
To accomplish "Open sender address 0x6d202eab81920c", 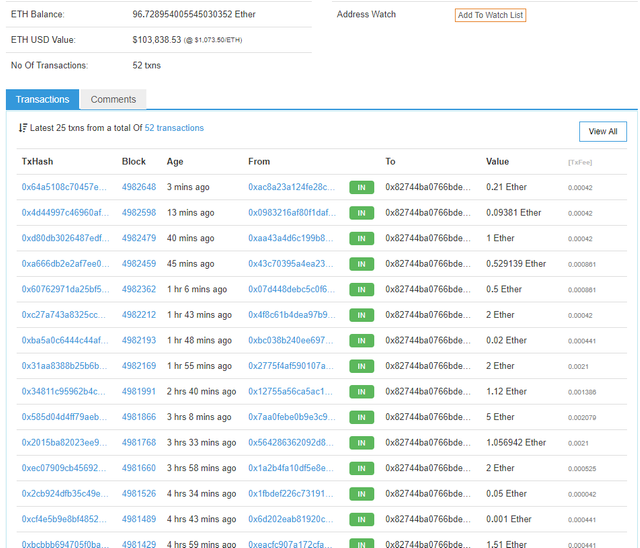I will coord(291,519).
